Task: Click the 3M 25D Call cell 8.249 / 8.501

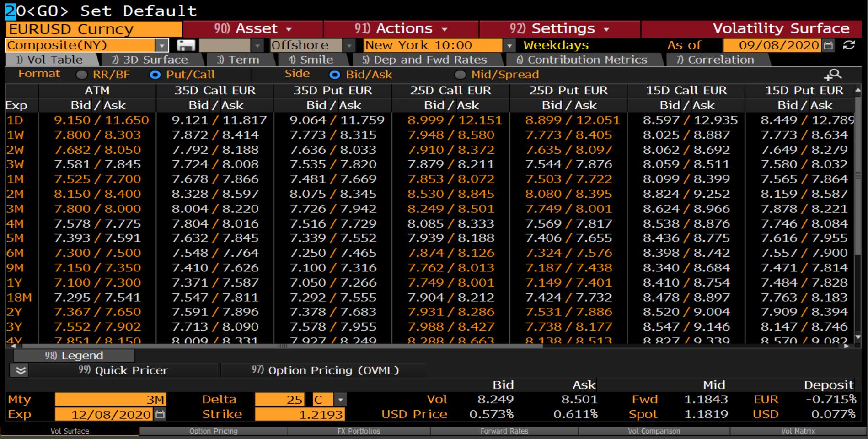Action: click(x=451, y=209)
